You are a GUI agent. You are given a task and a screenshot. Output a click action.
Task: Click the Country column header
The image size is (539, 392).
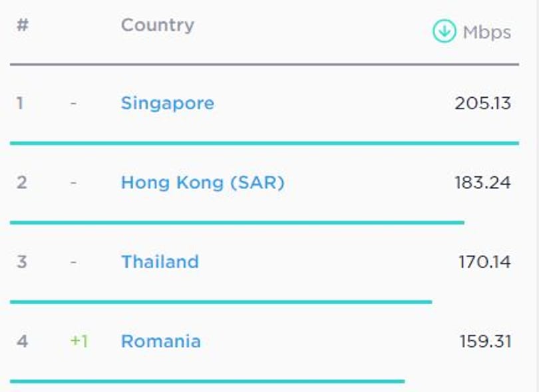[158, 25]
